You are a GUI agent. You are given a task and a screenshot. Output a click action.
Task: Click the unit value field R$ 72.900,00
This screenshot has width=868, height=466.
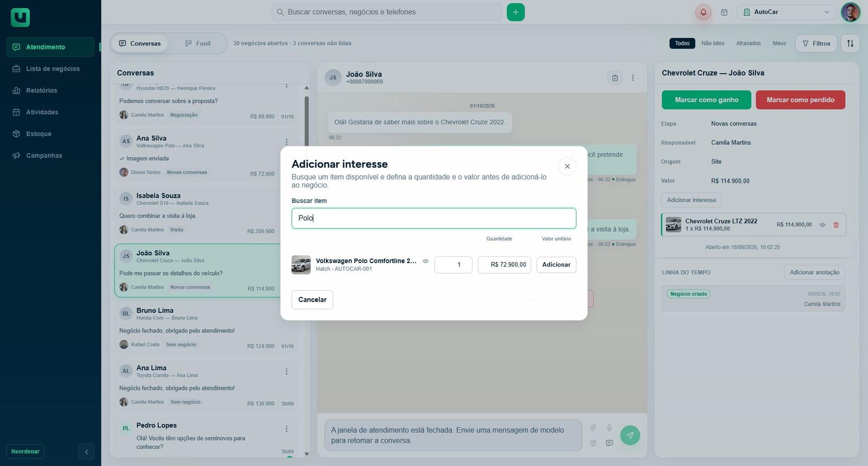tap(504, 265)
